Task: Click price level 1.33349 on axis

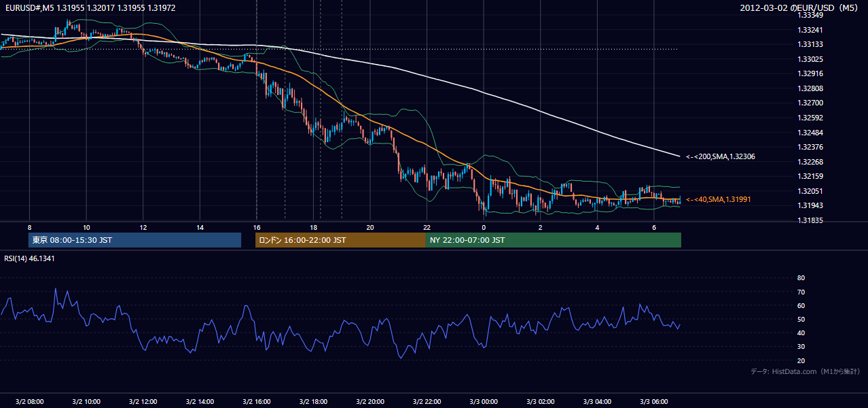Action: 810,15
